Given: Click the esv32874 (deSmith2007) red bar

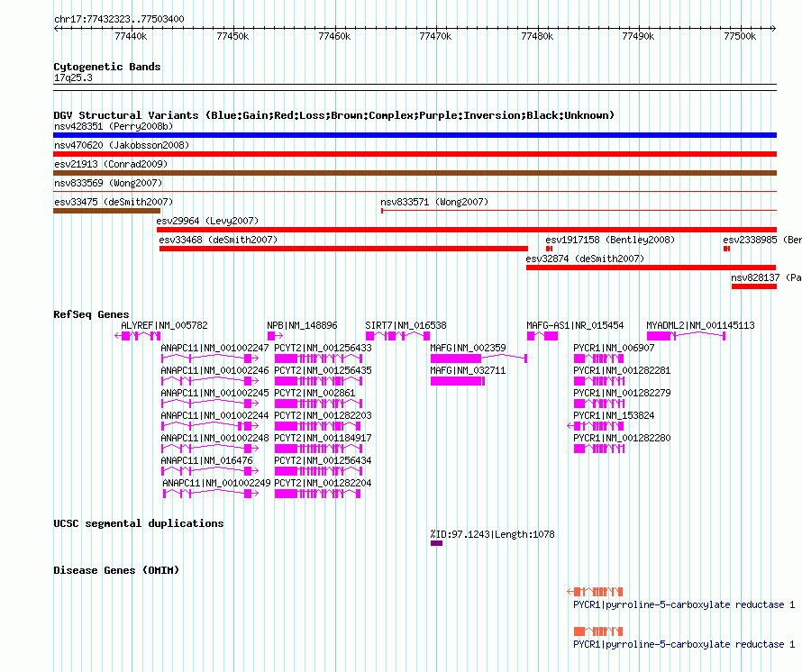Looking at the screenshot, I should (651, 268).
